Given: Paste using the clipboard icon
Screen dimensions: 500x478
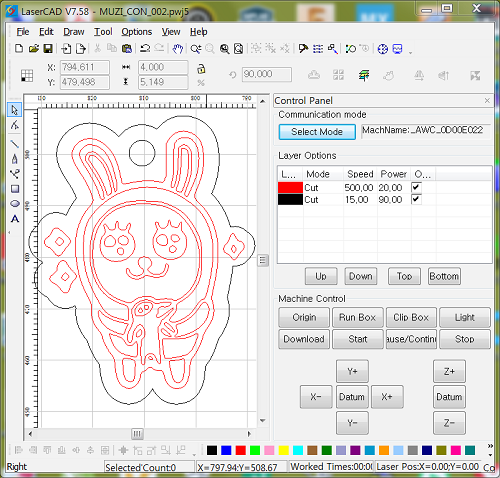Looking at the screenshot, I should tap(127, 49).
